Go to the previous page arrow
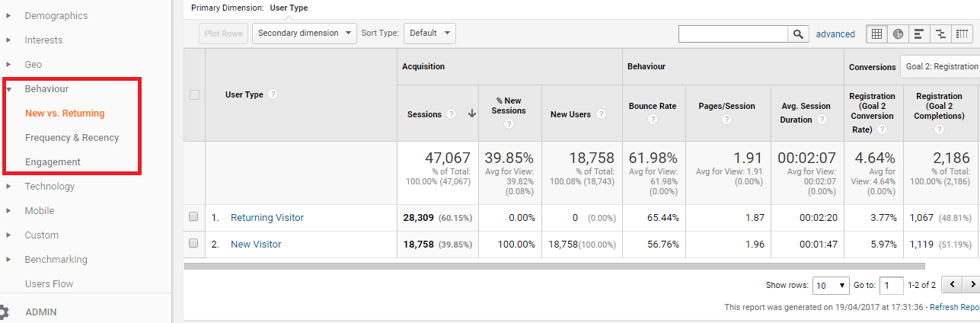 click(951, 285)
